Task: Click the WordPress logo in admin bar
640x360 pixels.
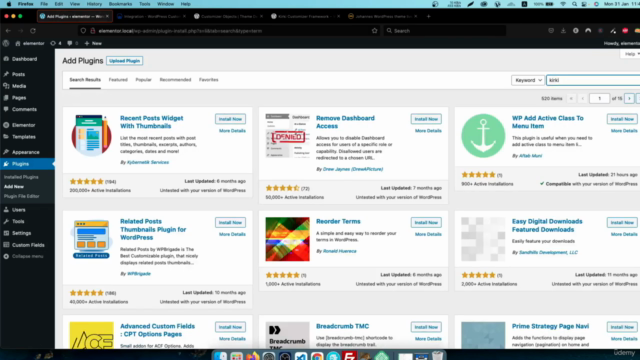Action: 6,43
